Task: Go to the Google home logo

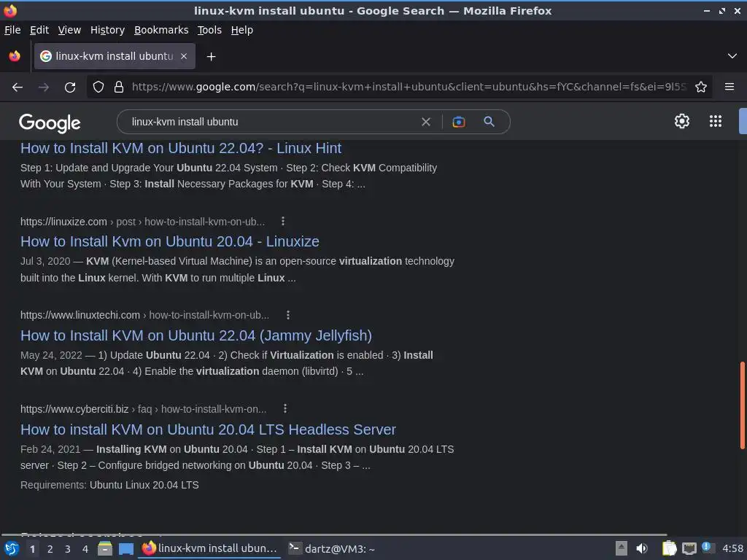Action: [50, 122]
